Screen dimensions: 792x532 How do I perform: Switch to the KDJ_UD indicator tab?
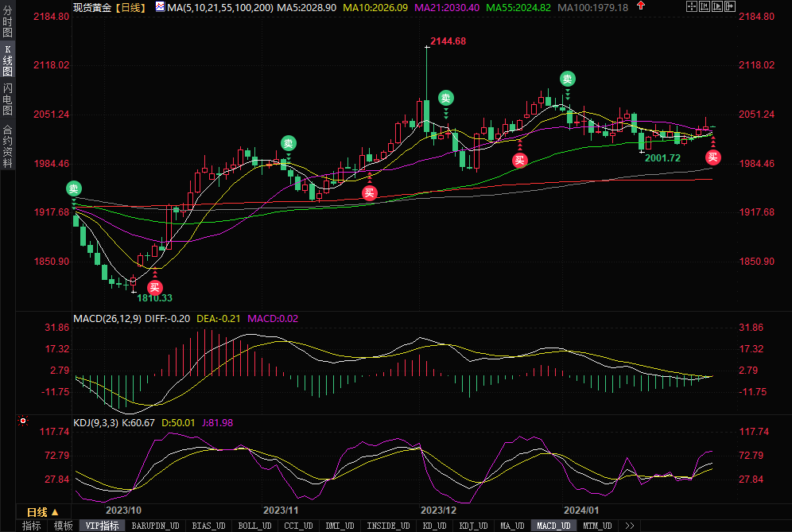(473, 526)
